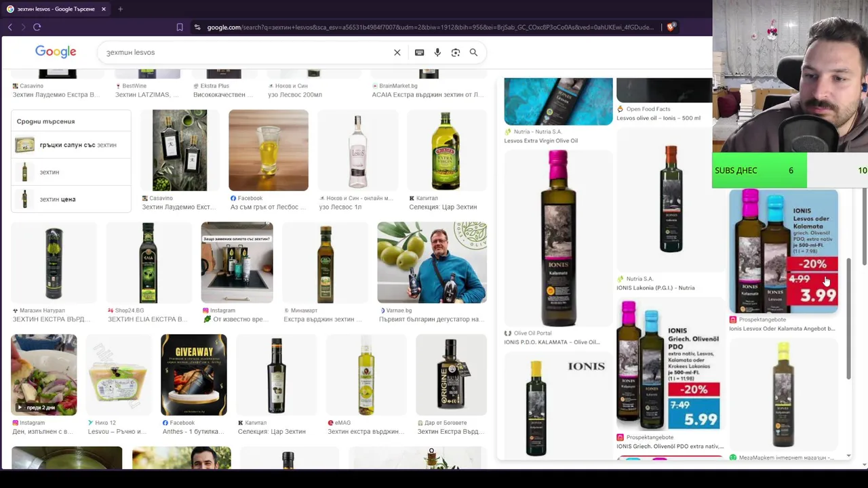Image resolution: width=868 pixels, height=488 pixels.
Task: Open the Brave shields icon in the address bar
Action: pyautogui.click(x=671, y=27)
